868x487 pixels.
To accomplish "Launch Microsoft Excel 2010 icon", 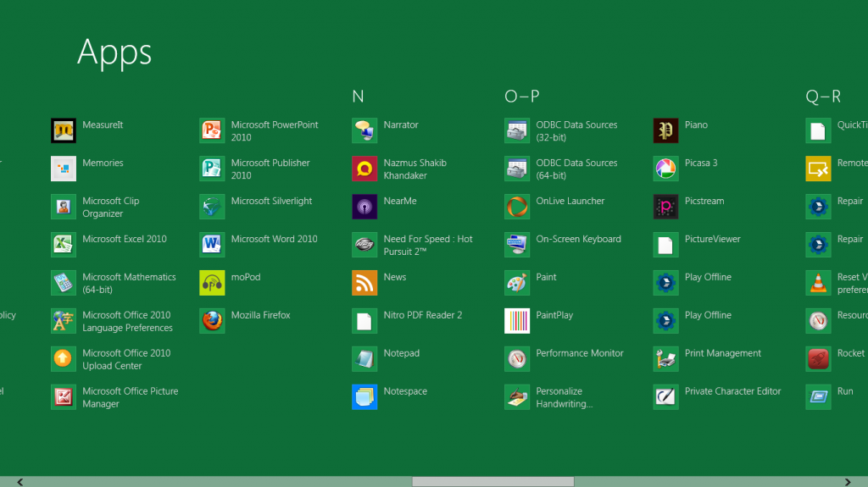I will tap(63, 245).
